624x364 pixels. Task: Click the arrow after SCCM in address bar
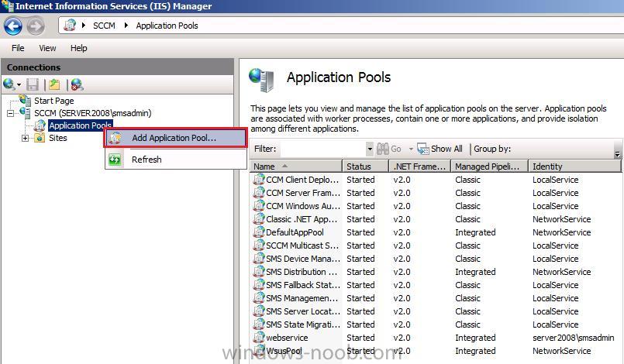coord(126,26)
